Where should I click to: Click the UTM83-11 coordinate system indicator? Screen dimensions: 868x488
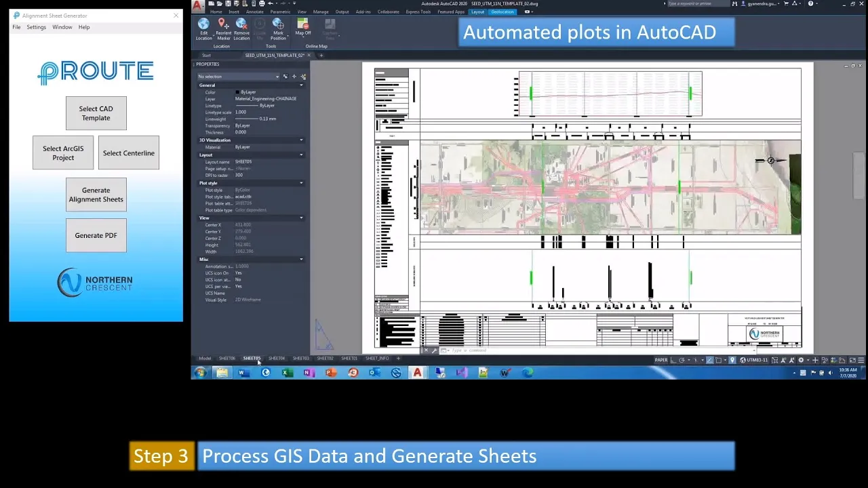click(754, 360)
